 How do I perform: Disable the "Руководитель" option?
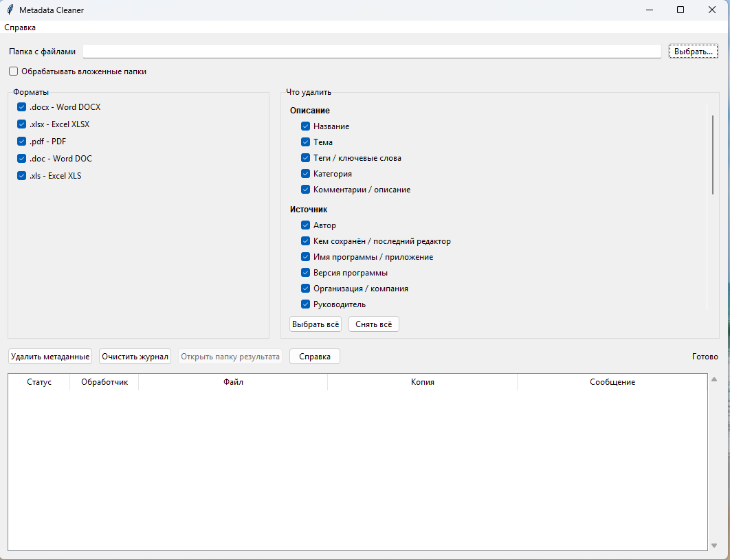click(305, 304)
